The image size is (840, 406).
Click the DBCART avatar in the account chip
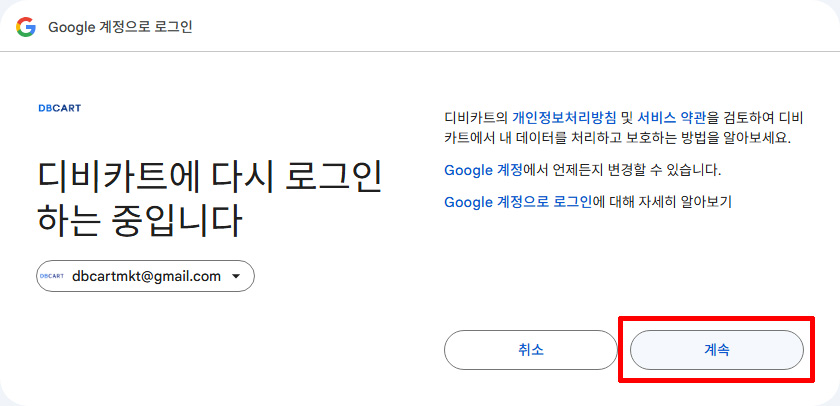pyautogui.click(x=51, y=276)
